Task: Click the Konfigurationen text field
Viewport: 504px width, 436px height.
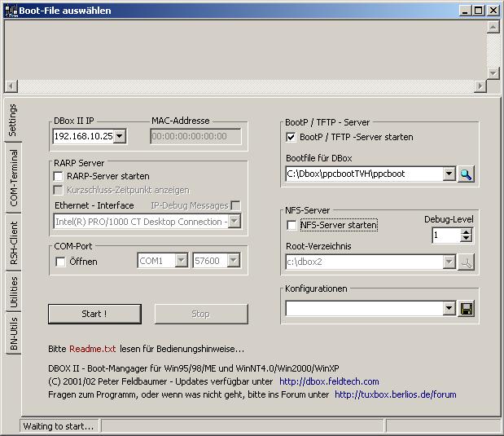Action: pyautogui.click(x=364, y=309)
